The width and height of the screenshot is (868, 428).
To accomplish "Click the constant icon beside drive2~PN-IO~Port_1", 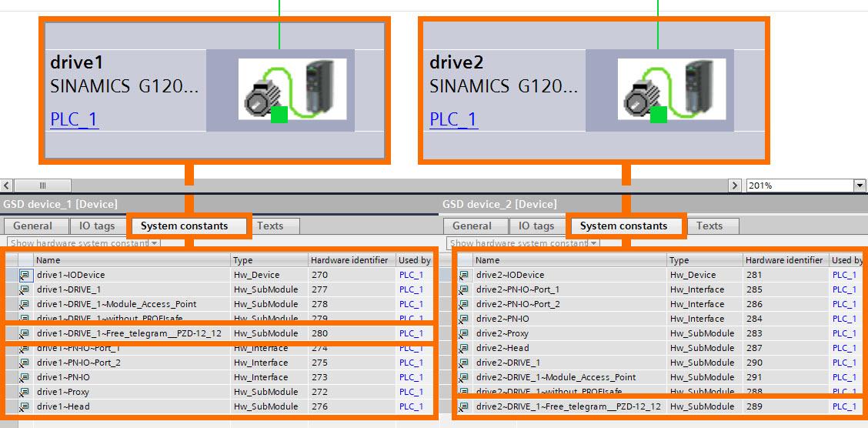I will click(x=465, y=289).
